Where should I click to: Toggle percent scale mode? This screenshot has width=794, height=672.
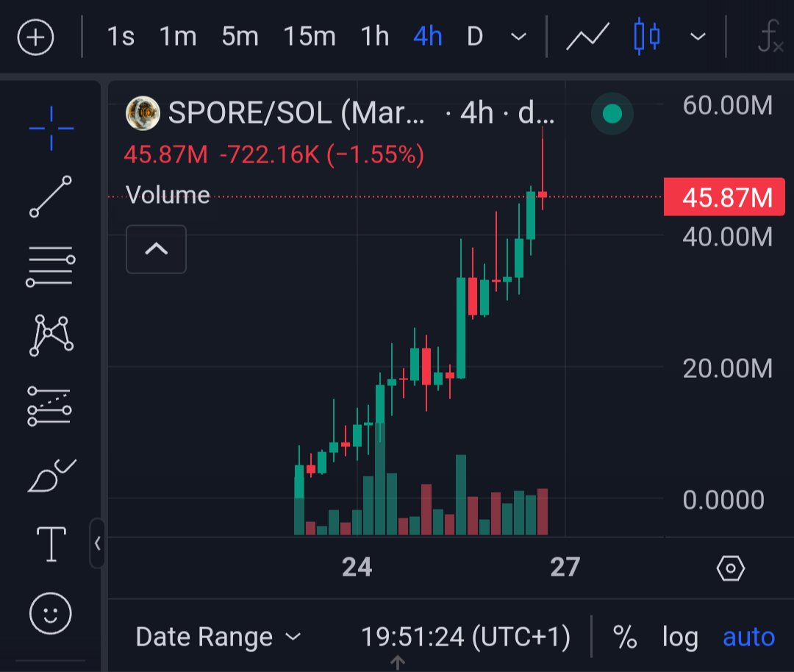pyautogui.click(x=625, y=637)
